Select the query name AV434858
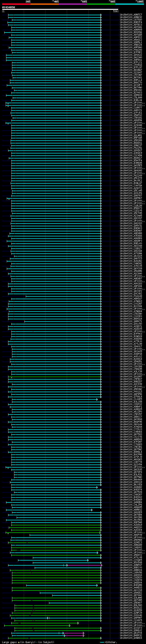The height and width of the screenshot is (644, 146). tap(8, 8)
